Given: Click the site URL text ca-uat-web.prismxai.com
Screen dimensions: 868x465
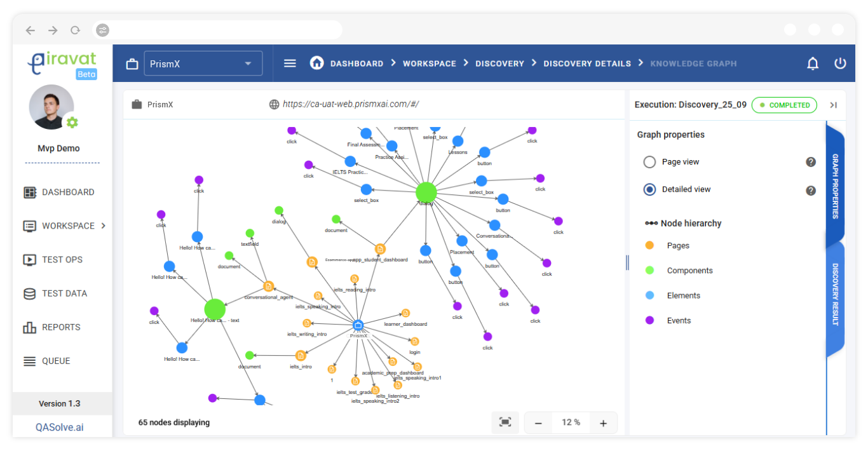Looking at the screenshot, I should click(351, 104).
